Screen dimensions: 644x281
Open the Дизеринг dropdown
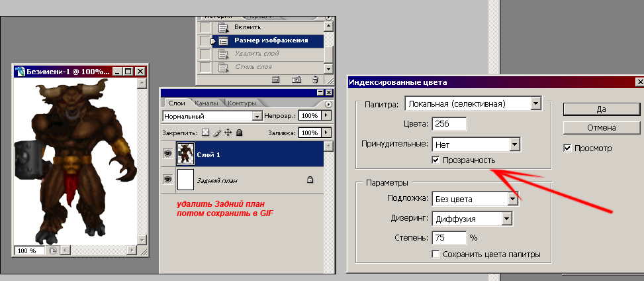507,219
